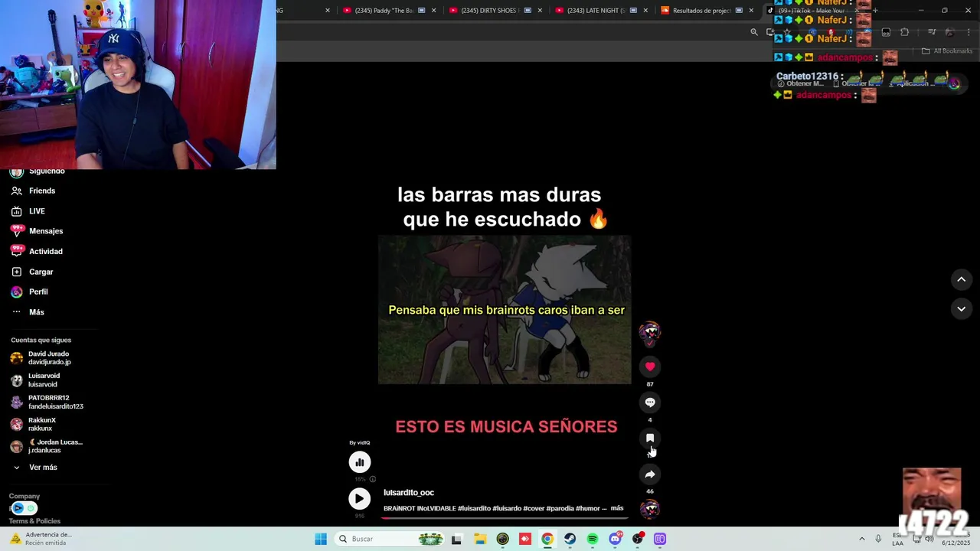Open creator avatar above the like button
The height and width of the screenshot is (551, 980).
point(650,331)
